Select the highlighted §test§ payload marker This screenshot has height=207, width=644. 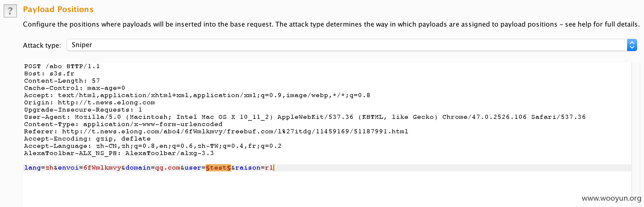[x=218, y=168]
